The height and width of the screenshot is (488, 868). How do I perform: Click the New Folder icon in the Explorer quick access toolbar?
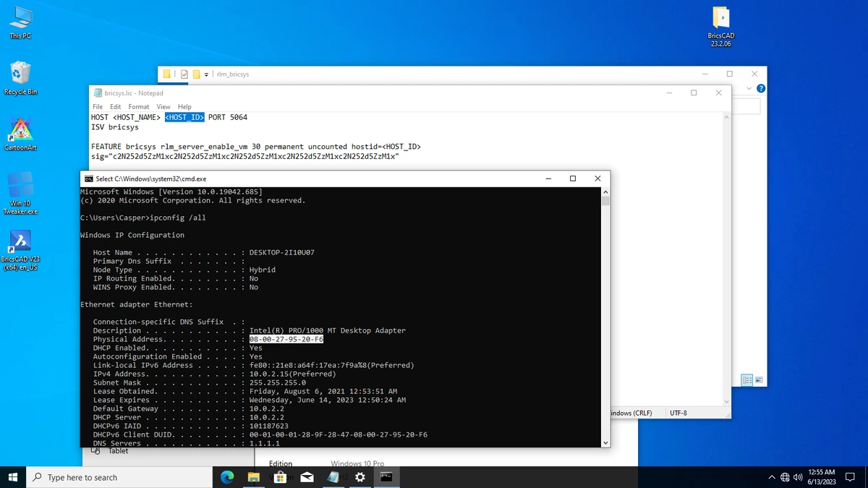[x=196, y=74]
